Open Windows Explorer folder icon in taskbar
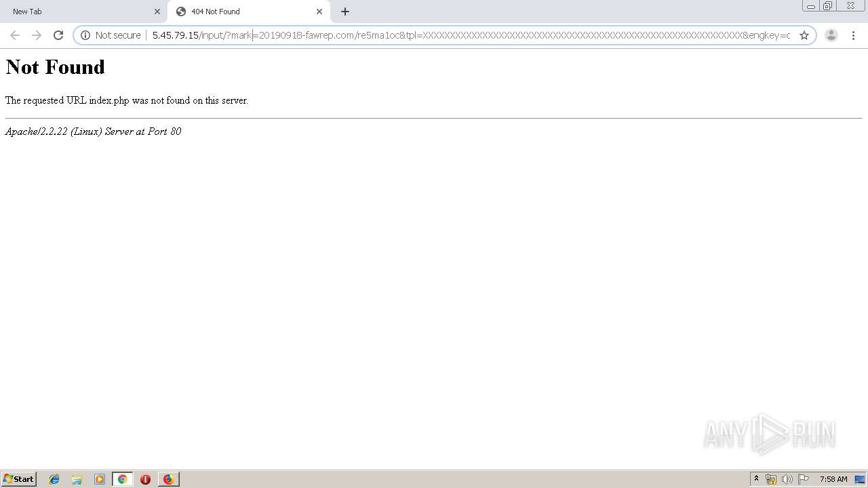The height and width of the screenshot is (488, 868). click(x=77, y=479)
